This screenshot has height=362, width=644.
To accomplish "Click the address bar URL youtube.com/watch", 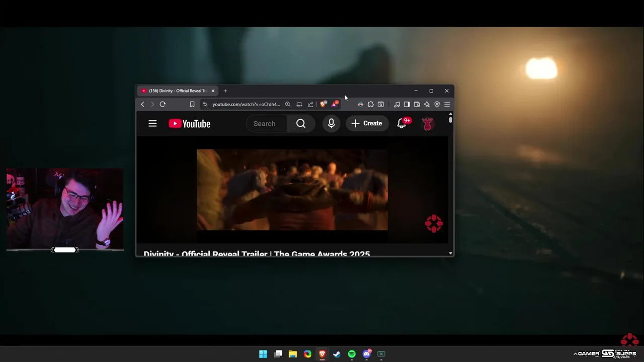I will pyautogui.click(x=246, y=104).
